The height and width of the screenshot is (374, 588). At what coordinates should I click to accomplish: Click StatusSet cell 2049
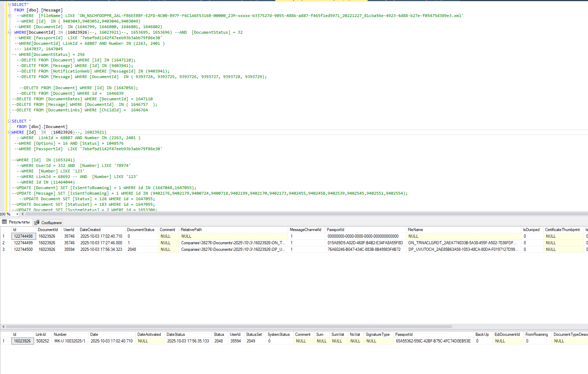click(255, 341)
